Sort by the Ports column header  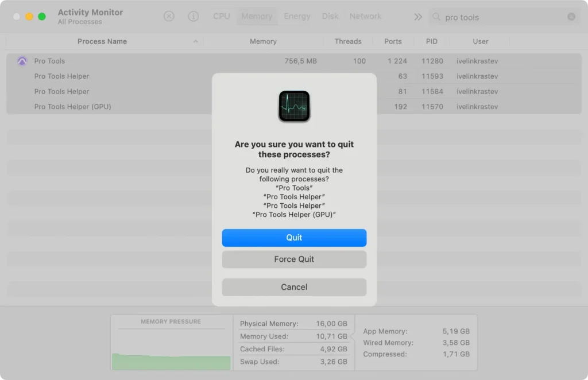coord(393,41)
